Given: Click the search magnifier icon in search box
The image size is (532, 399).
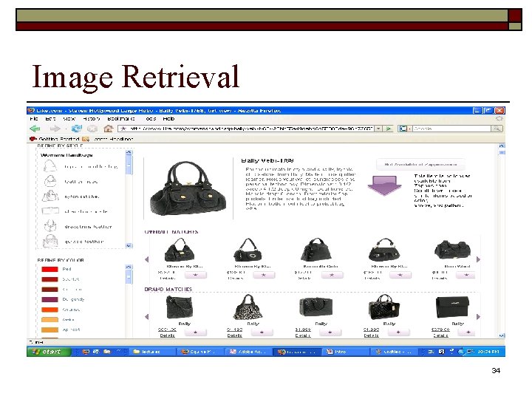Looking at the screenshot, I should tap(497, 129).
